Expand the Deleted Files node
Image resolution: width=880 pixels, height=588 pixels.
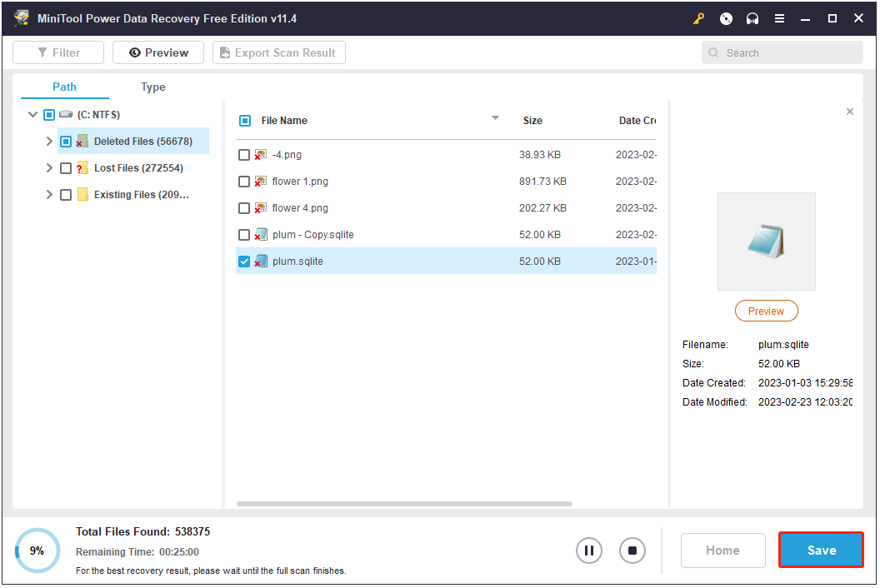[x=49, y=142]
